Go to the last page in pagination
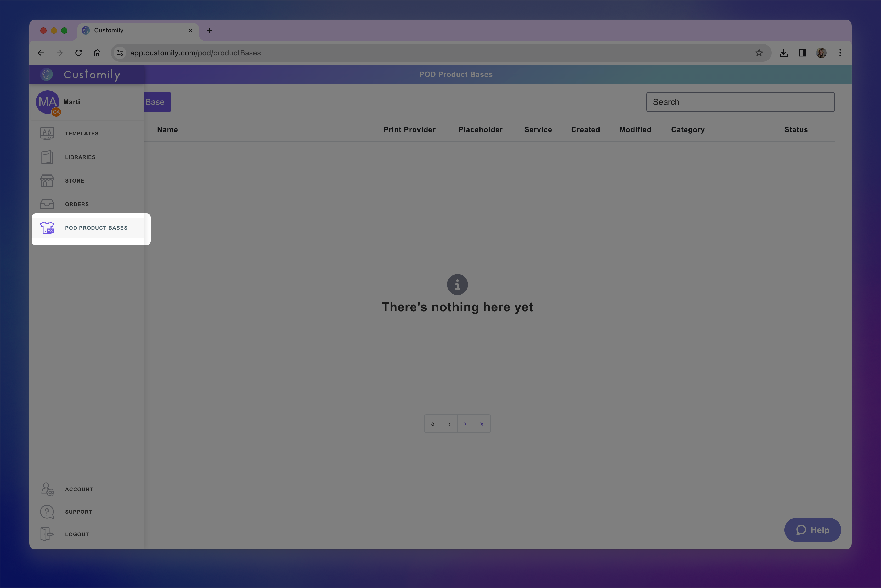The height and width of the screenshot is (588, 881). tap(482, 424)
